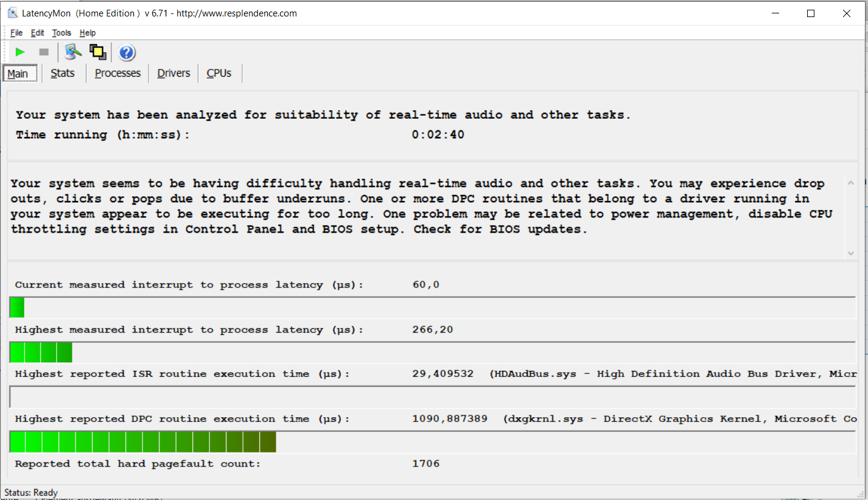Open the Edit menu
This screenshot has height=500, width=868.
[38, 33]
